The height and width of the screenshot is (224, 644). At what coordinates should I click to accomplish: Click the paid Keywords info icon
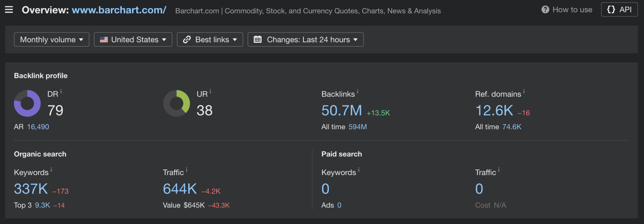[x=359, y=170]
